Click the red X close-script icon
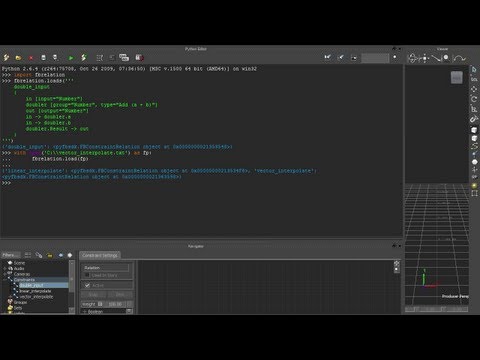Screen dimensions: 480x360 31,58
